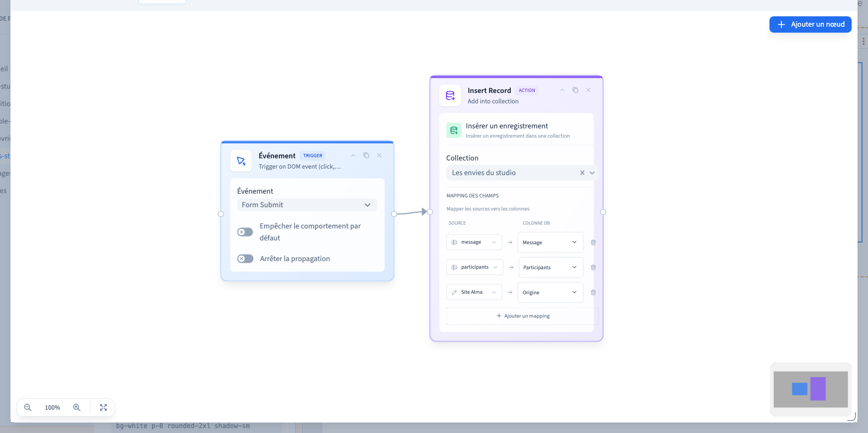
Task: Clear the selected collection with the X
Action: [x=582, y=173]
